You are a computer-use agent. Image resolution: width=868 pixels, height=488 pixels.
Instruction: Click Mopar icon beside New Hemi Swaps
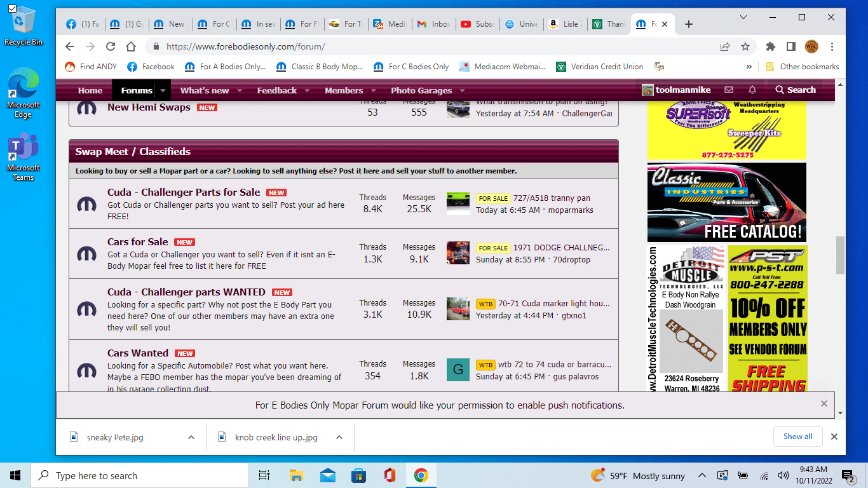[x=86, y=108]
